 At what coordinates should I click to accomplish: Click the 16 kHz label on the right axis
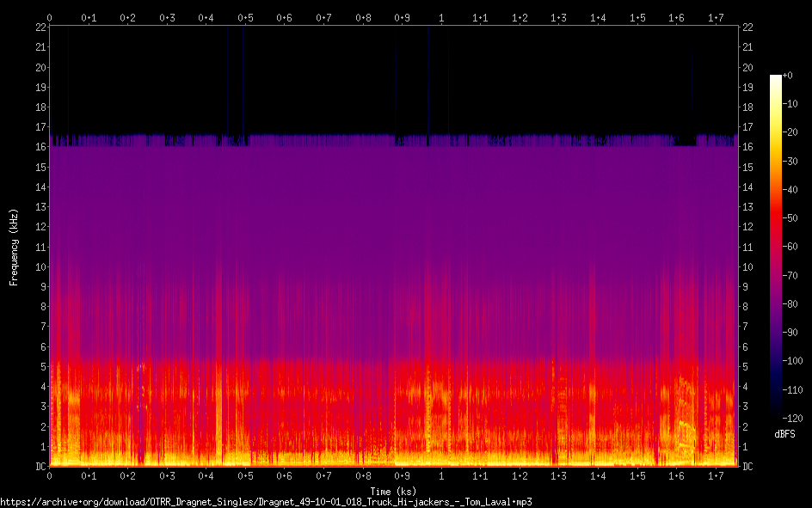747,147
